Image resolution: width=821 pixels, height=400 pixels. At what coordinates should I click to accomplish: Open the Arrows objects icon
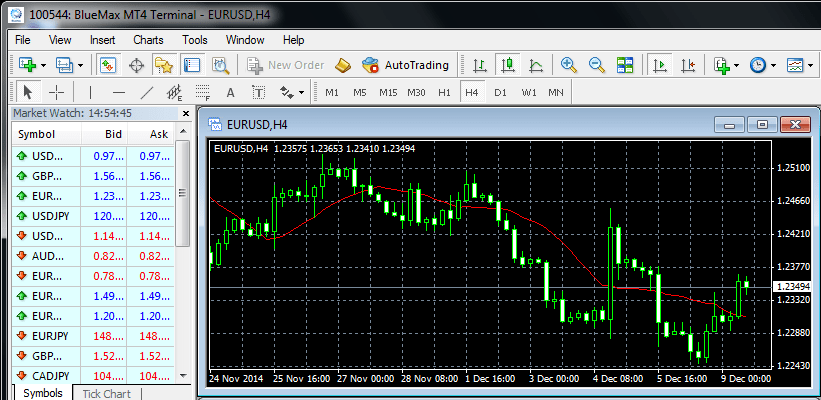[x=286, y=93]
